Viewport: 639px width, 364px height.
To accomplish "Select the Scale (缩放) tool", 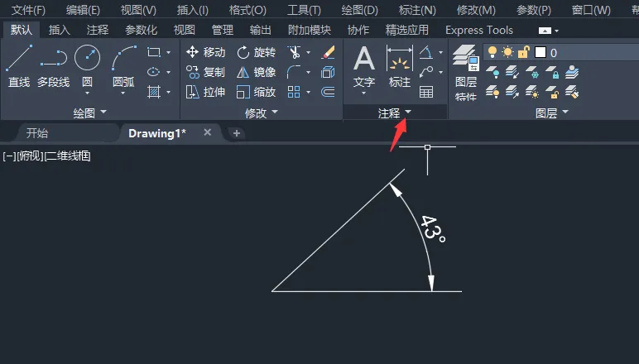I will click(257, 92).
